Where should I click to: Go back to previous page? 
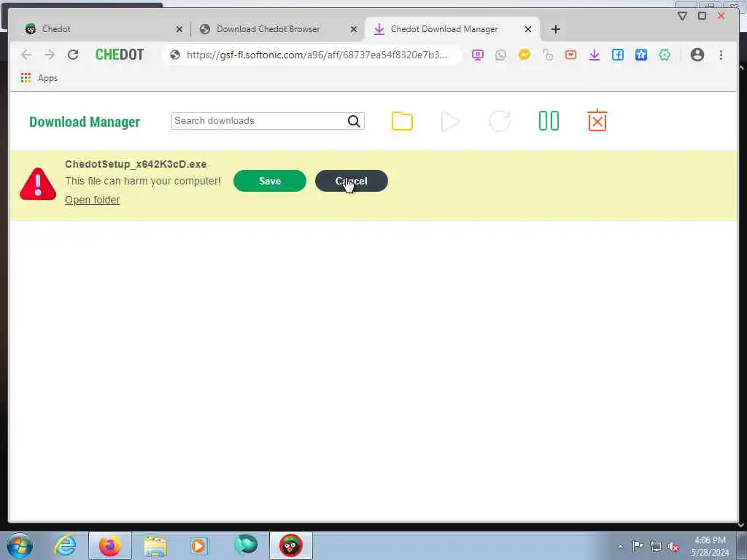[x=26, y=55]
